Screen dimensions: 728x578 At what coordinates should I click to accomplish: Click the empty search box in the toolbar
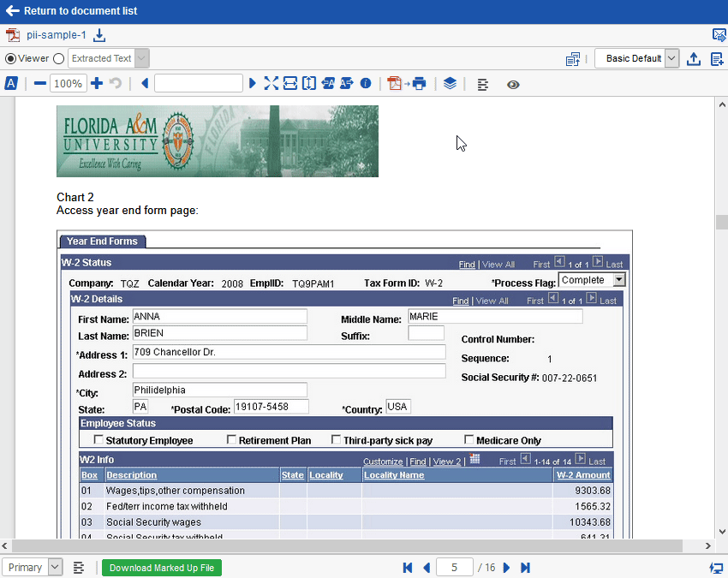click(199, 84)
